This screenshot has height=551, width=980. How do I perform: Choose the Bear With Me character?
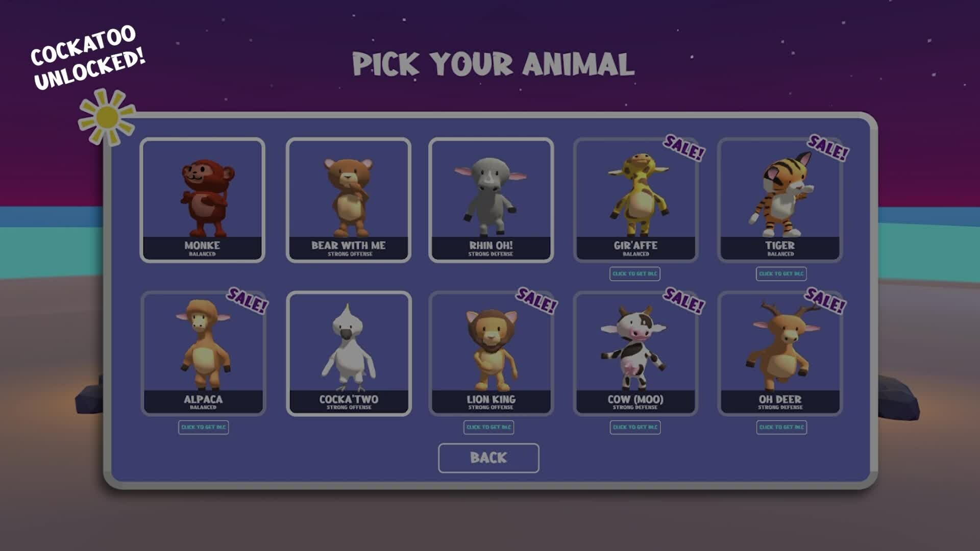(x=349, y=200)
